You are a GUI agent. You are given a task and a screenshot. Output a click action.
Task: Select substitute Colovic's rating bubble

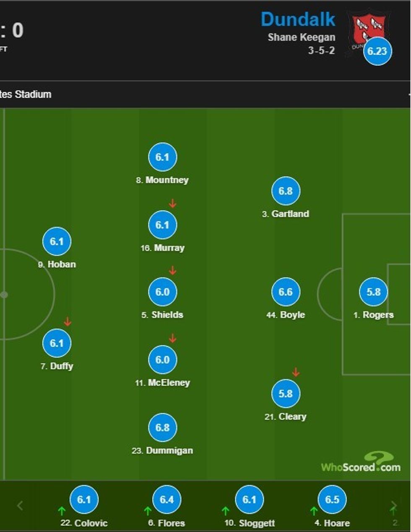84,499
